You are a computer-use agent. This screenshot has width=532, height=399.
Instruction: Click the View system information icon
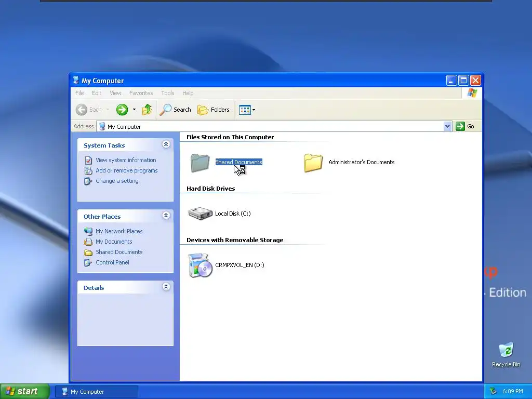[x=88, y=160]
